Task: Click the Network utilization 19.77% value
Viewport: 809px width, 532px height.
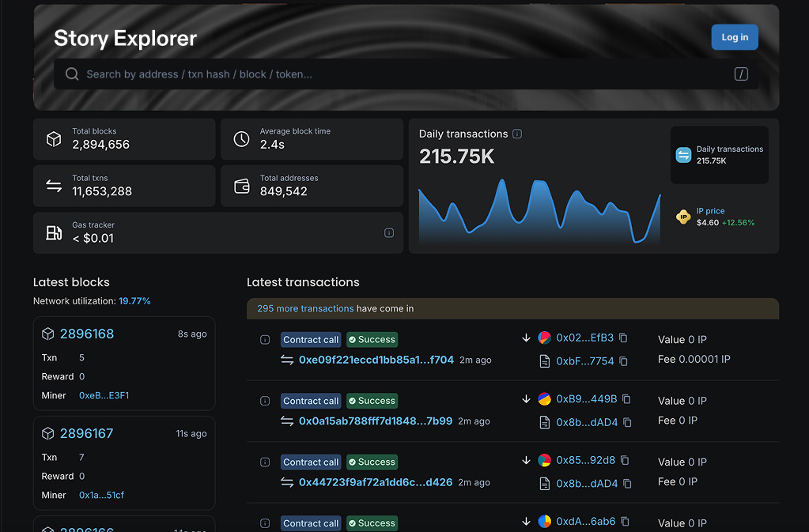Action: [x=134, y=301]
